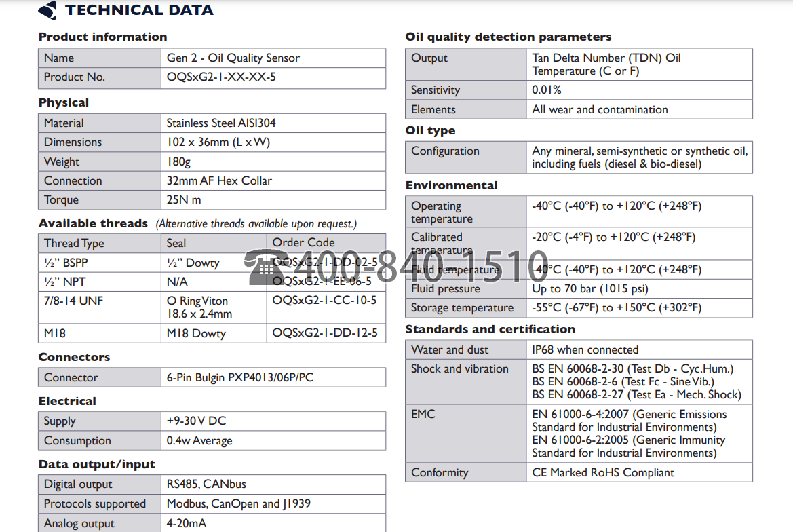This screenshot has height=532, width=793.
Task: Click the 'Environmental' section heading
Action: [x=452, y=186]
